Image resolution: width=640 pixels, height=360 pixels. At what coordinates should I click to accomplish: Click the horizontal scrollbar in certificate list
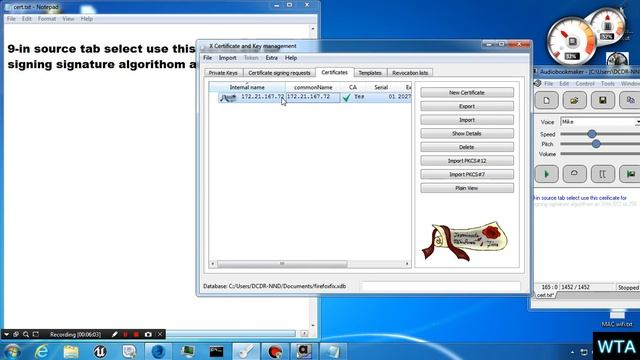coord(282,264)
